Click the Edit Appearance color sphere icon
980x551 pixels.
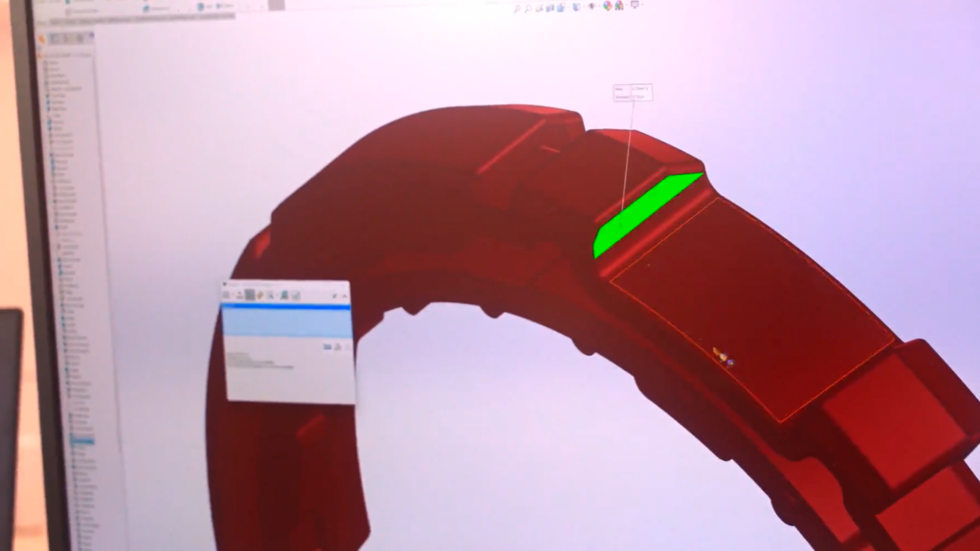607,7
